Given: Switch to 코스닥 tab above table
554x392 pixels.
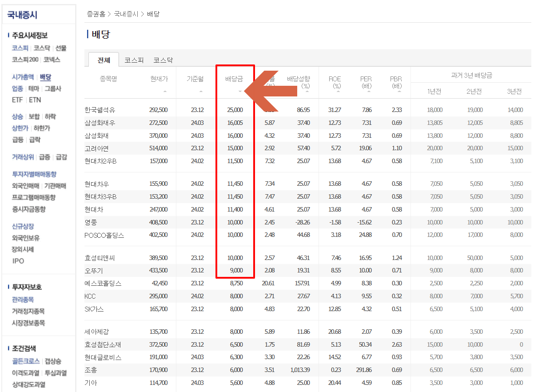Looking at the screenshot, I should tap(163, 60).
